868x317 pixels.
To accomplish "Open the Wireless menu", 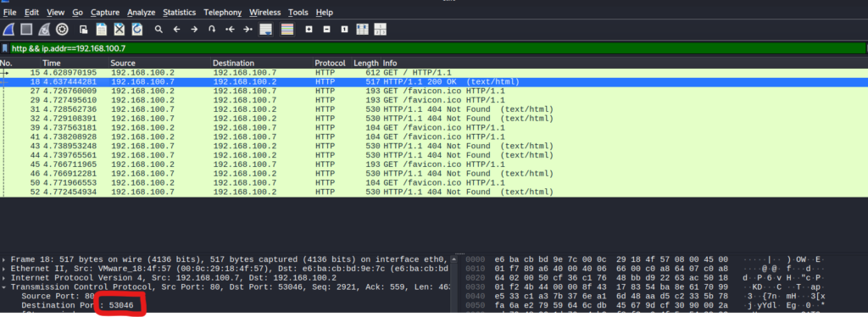I will pyautogui.click(x=264, y=12).
